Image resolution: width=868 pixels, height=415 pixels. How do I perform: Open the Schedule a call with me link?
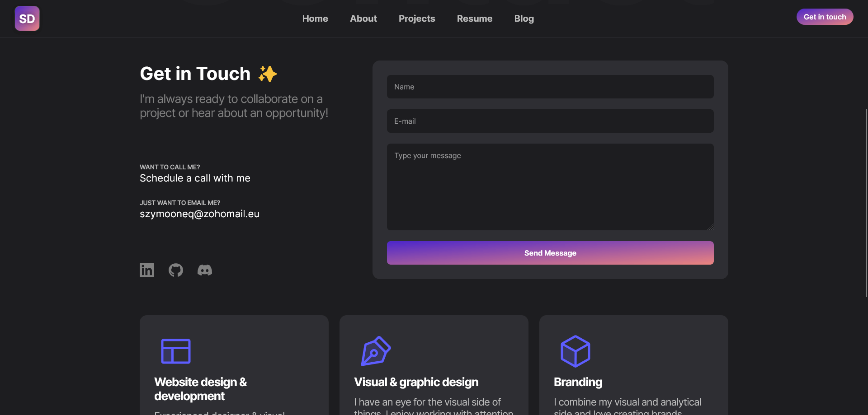point(195,178)
